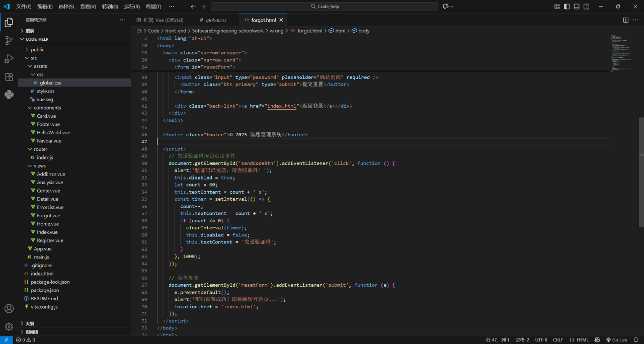Open Customize Layout icon
This screenshot has width=644, height=344.
click(x=557, y=7)
